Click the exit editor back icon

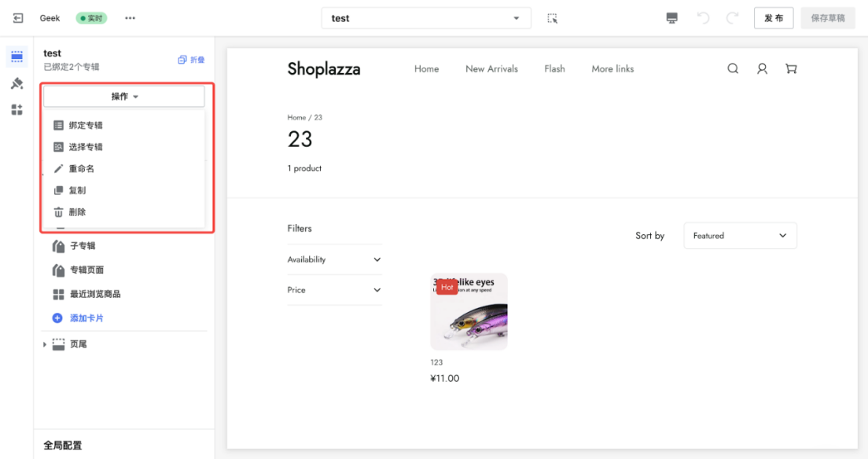pos(18,18)
